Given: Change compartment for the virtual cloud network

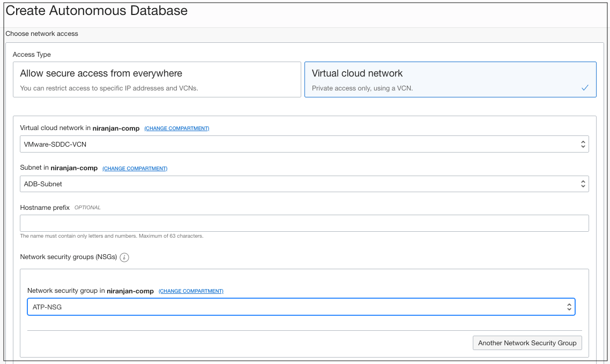Looking at the screenshot, I should tap(176, 128).
